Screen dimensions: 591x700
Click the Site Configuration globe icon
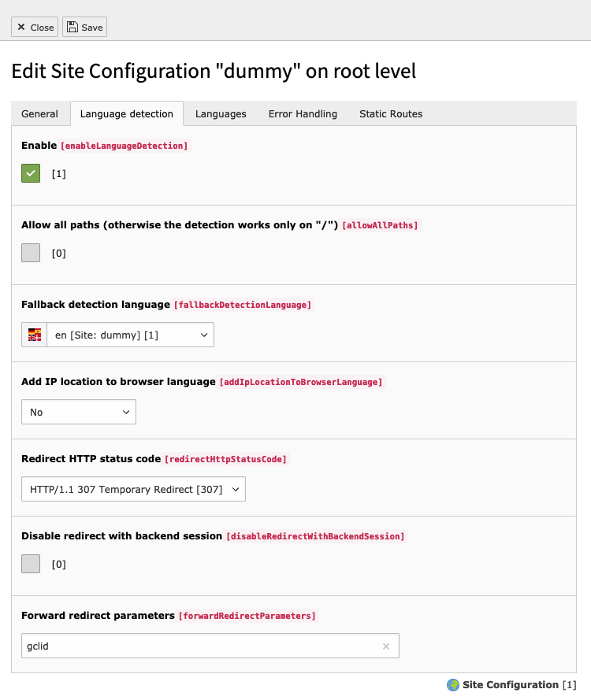pyautogui.click(x=453, y=685)
